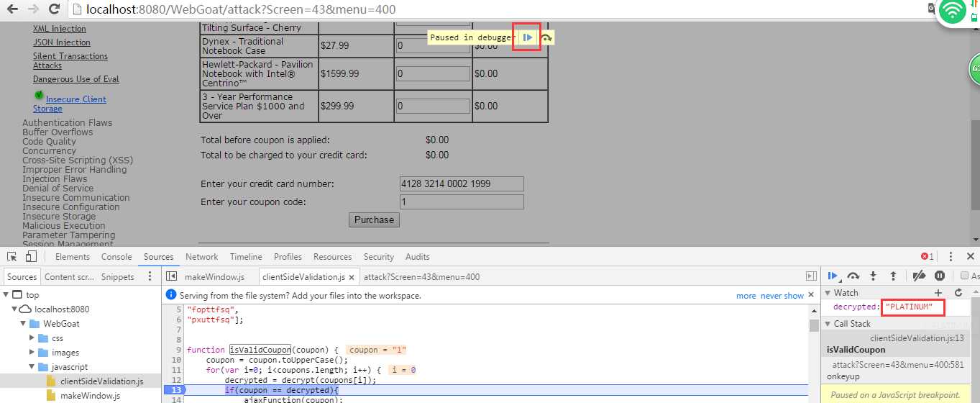This screenshot has width=980, height=403.
Task: Open the Timeline tab
Action: (246, 257)
